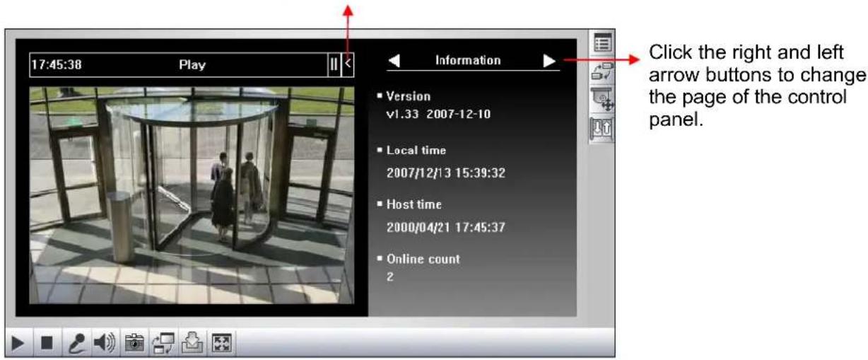
Task: Click the download to tray icon
Action: point(192,343)
